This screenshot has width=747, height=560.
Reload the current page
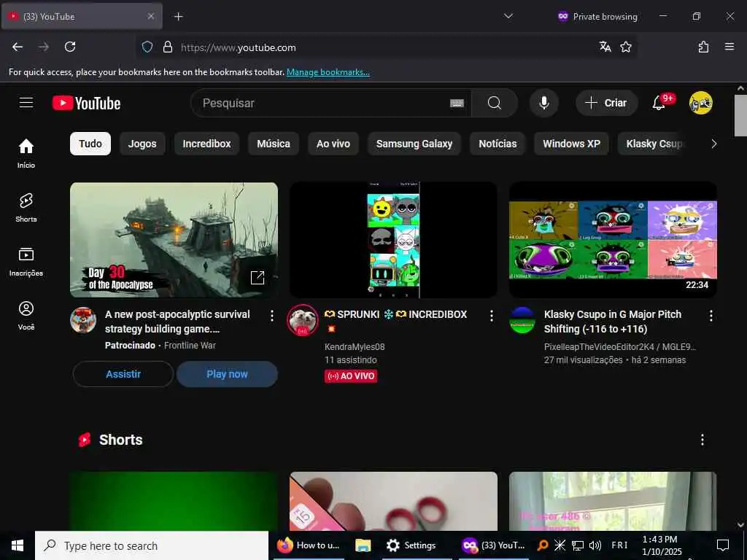tap(70, 47)
